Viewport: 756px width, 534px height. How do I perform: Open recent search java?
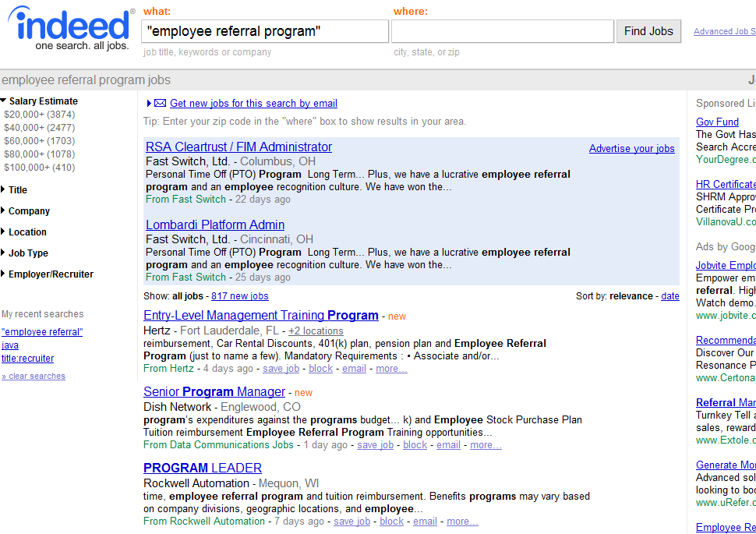[10, 345]
